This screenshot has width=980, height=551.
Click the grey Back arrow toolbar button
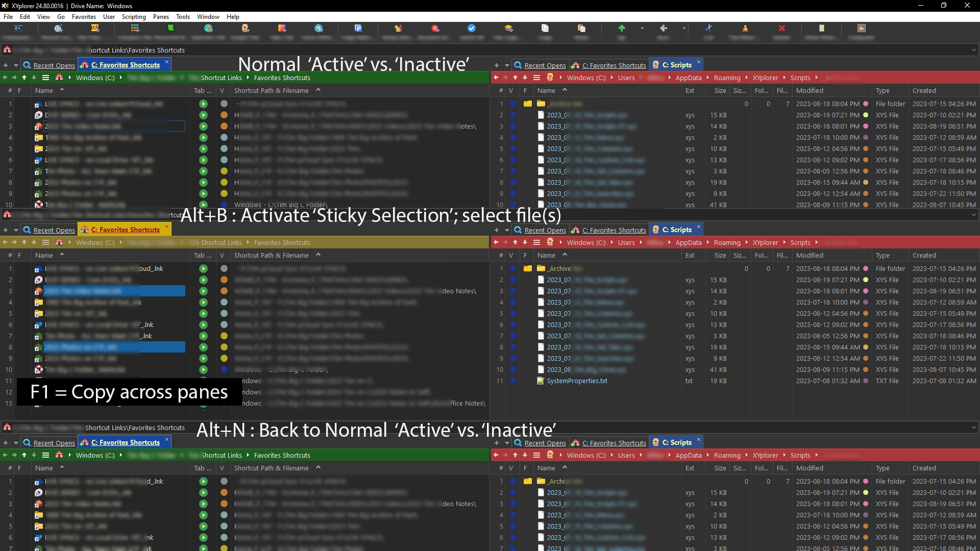pos(663,29)
